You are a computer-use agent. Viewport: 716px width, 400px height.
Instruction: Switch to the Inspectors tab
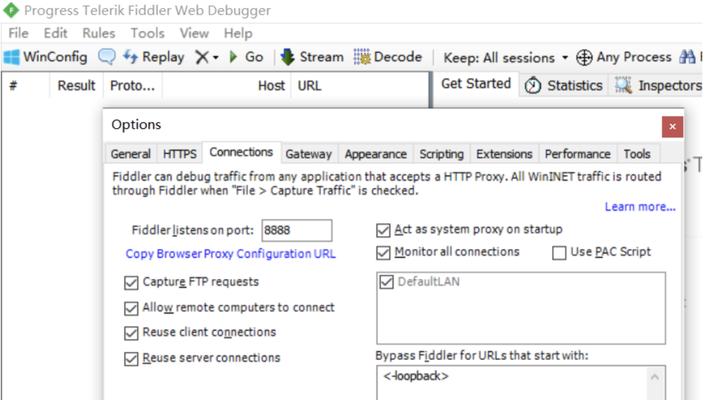658,85
